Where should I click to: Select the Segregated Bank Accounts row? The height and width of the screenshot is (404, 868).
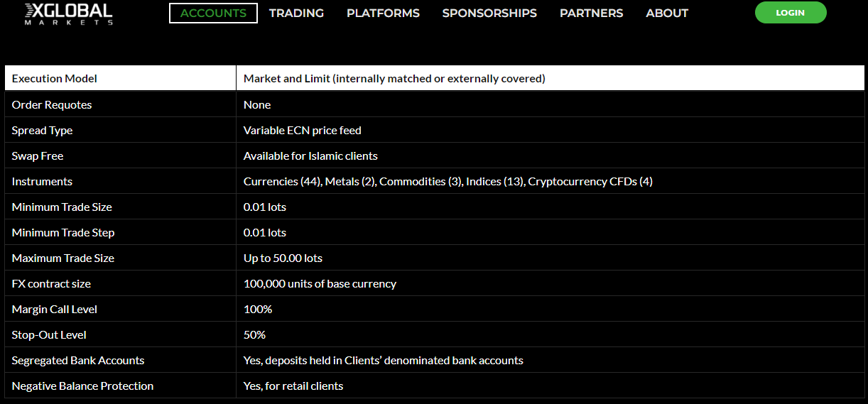[x=434, y=360]
